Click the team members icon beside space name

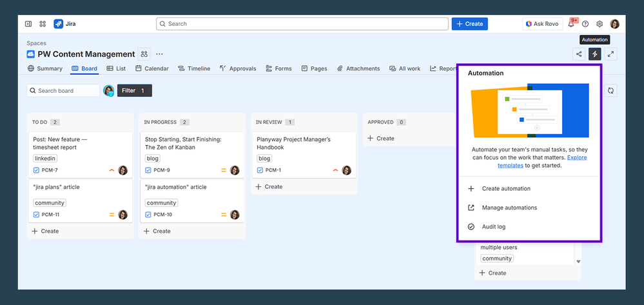click(144, 54)
